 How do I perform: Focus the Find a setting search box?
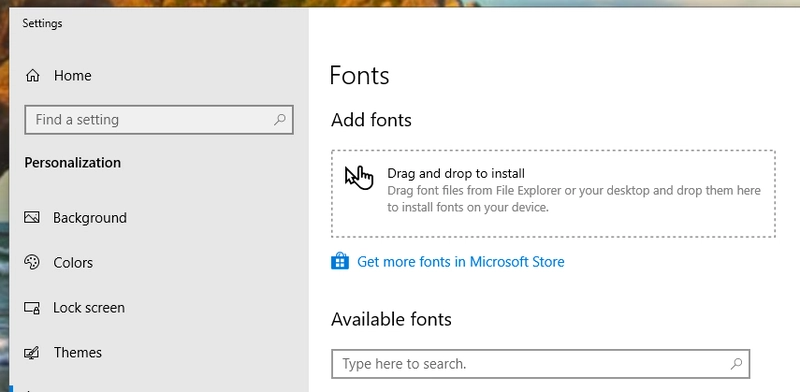[159, 120]
